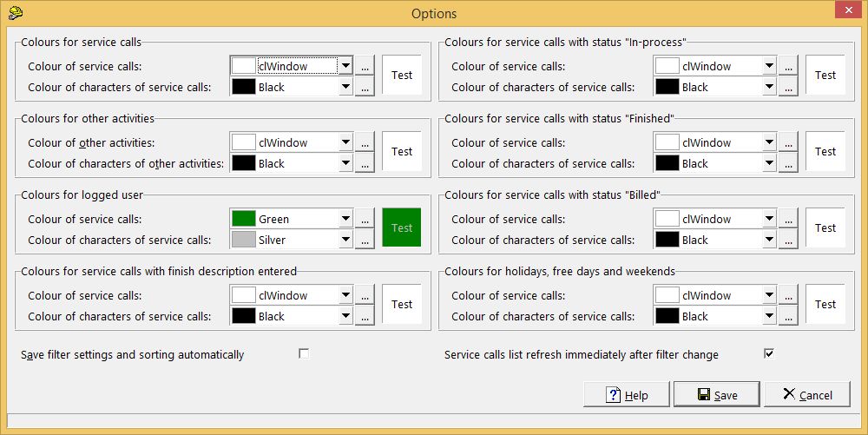Open In-process status service calls colour dropdown
The width and height of the screenshot is (868, 435).
coord(769,67)
